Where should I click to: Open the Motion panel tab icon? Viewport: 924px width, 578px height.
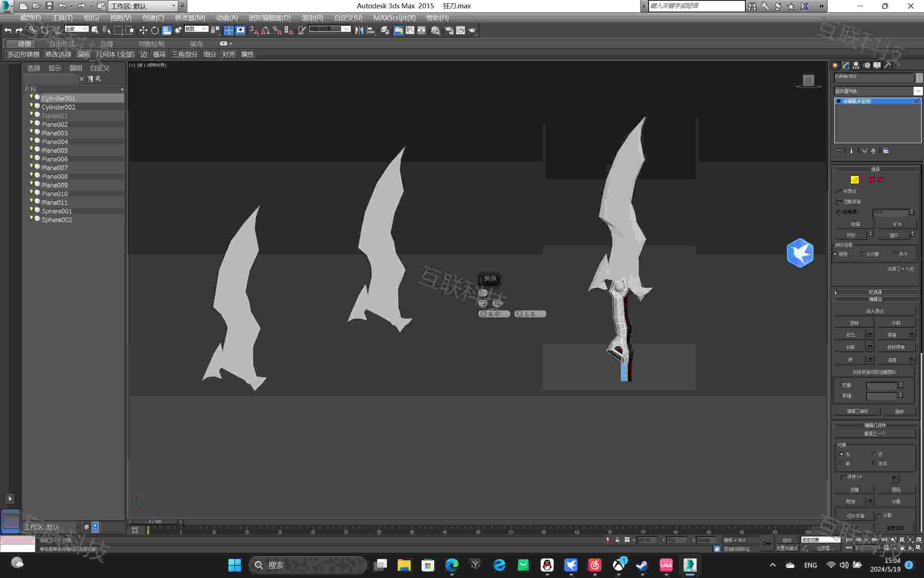point(867,65)
